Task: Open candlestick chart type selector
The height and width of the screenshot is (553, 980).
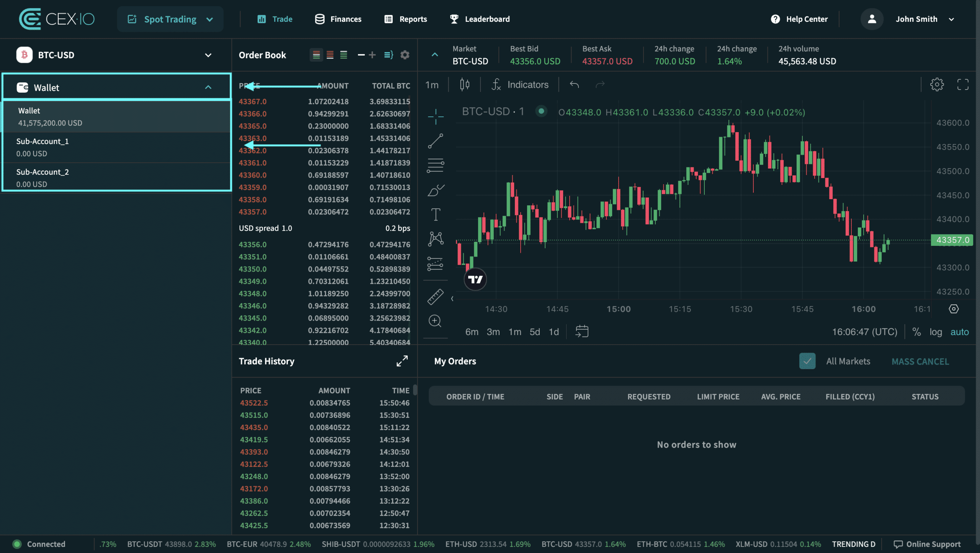Action: 465,84
